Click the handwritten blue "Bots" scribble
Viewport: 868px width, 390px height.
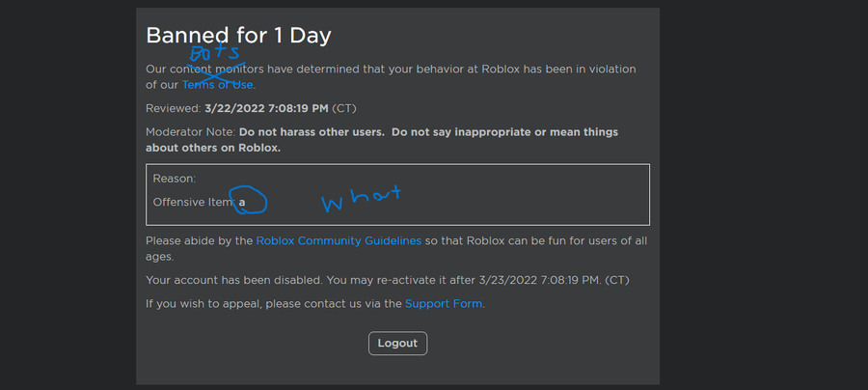click(219, 55)
